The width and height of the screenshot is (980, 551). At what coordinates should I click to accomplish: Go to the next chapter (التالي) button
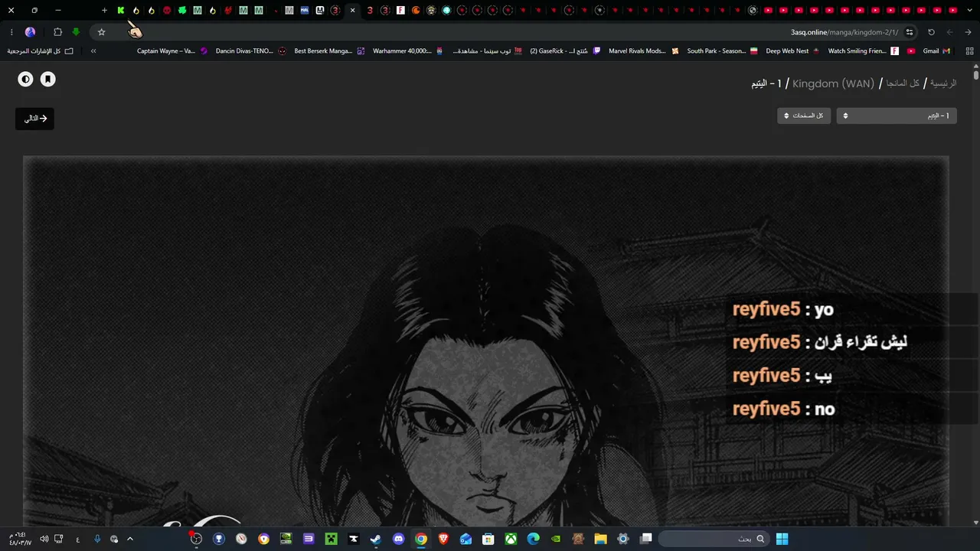(x=35, y=119)
